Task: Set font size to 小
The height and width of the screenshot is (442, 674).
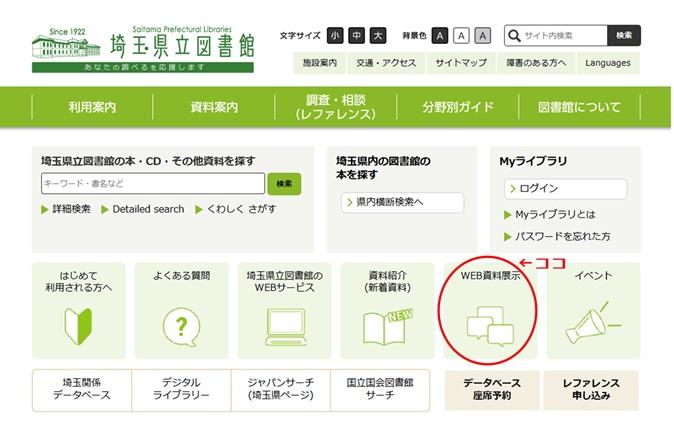Action: (335, 36)
